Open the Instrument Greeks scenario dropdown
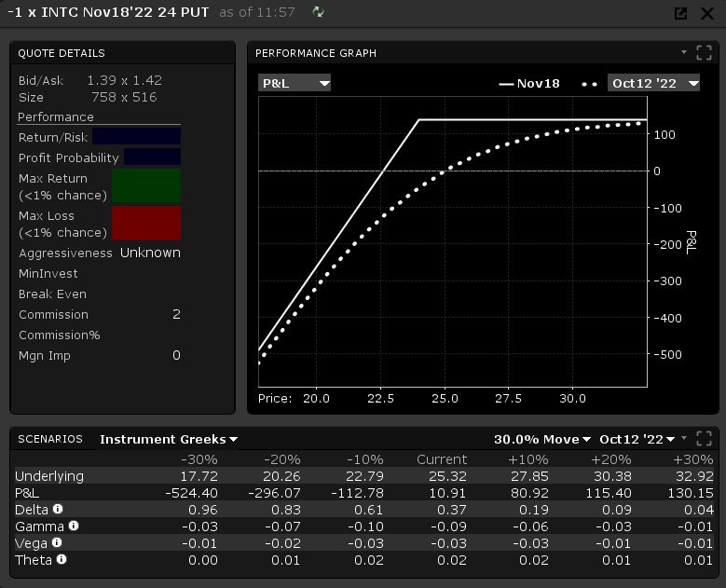 169,439
